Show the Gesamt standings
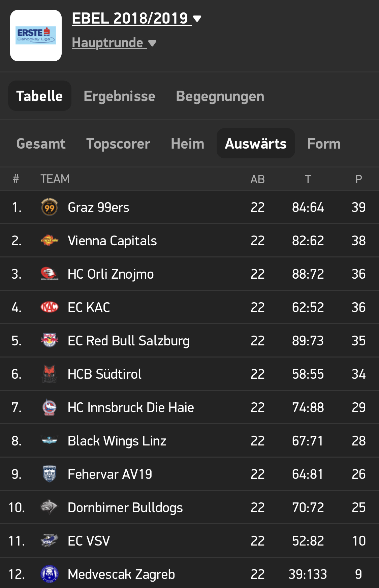The height and width of the screenshot is (588, 379). [x=41, y=144]
